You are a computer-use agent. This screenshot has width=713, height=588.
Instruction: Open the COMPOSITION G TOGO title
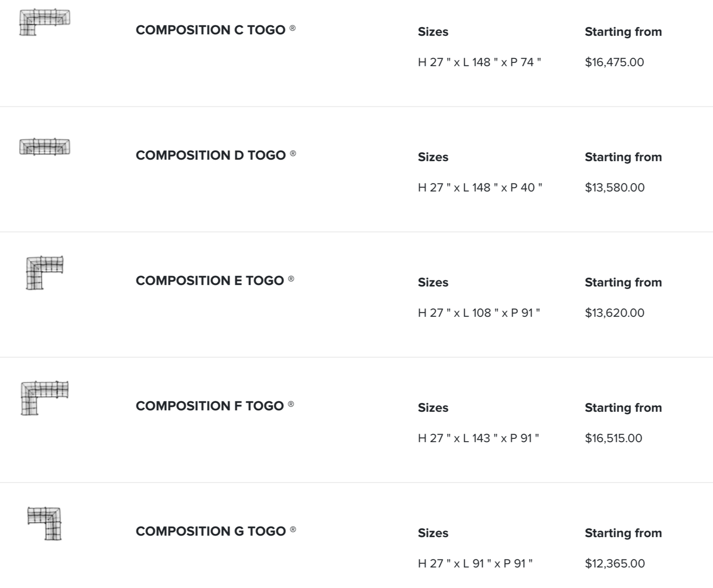[x=211, y=532]
